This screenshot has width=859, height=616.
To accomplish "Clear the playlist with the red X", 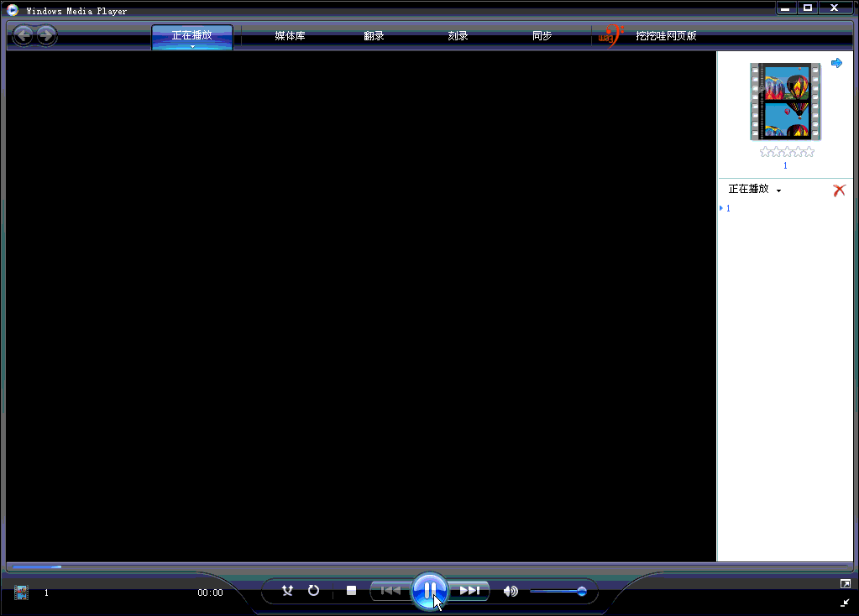I will [839, 190].
